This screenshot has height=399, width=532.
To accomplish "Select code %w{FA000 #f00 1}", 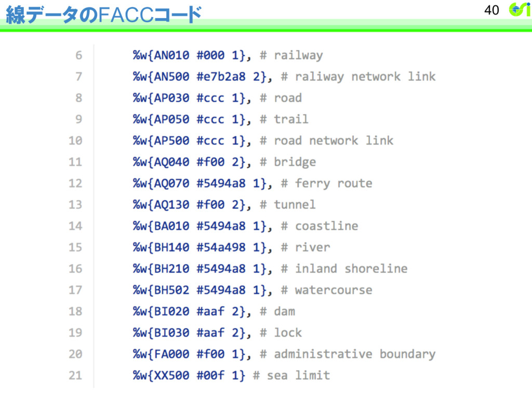I will point(189,354).
